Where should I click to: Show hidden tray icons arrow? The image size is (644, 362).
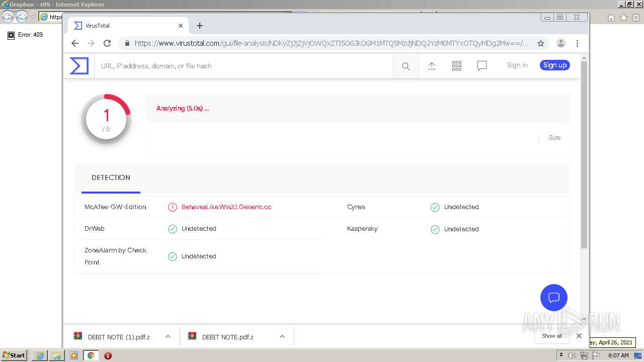pyautogui.click(x=561, y=355)
